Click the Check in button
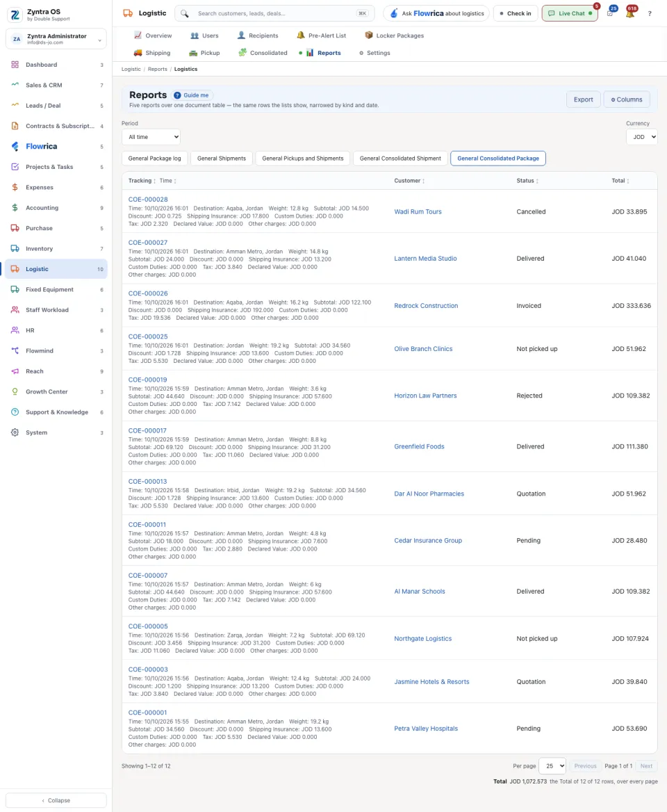Image resolution: width=667 pixels, height=812 pixels. pyautogui.click(x=516, y=13)
